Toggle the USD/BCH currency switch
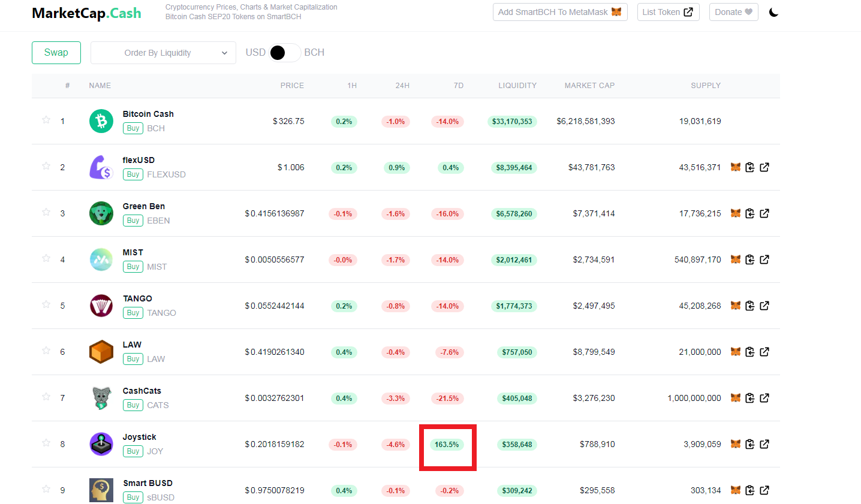 pyautogui.click(x=285, y=53)
